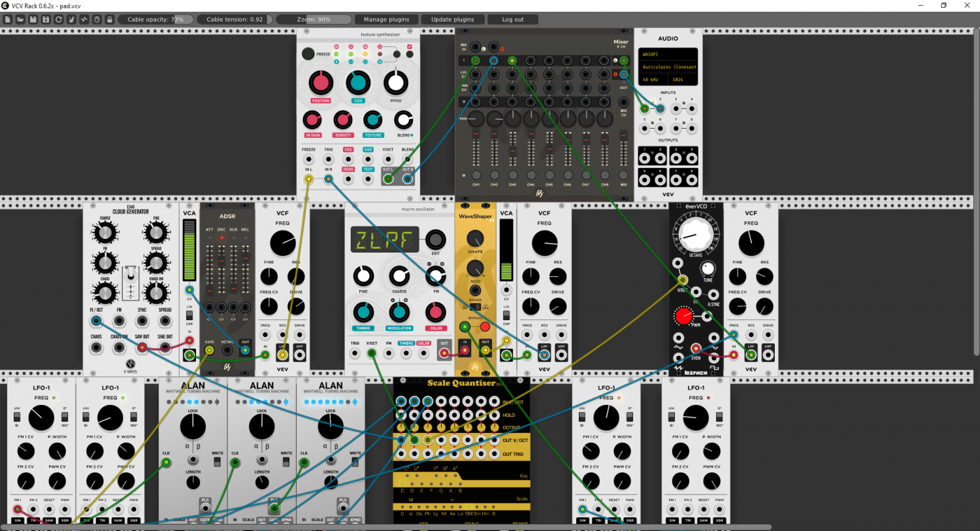Open the WASAPI audio driver selector
980x531 pixels.
coord(668,54)
